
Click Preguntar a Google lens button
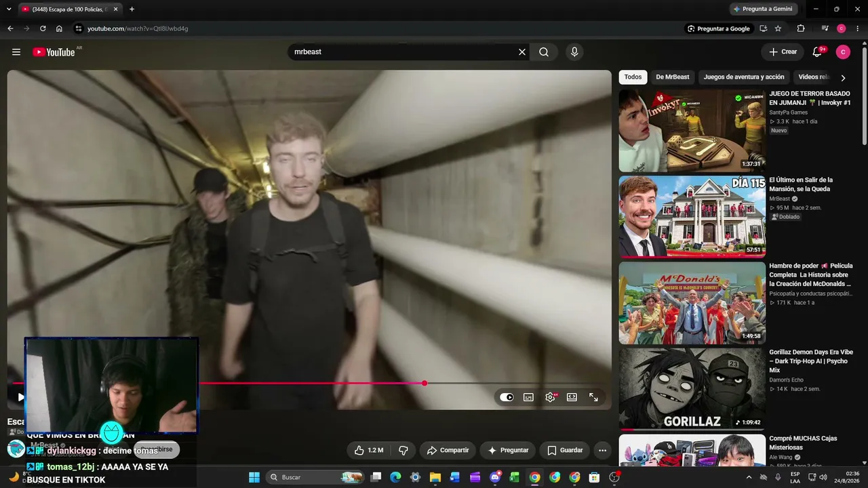coord(718,28)
